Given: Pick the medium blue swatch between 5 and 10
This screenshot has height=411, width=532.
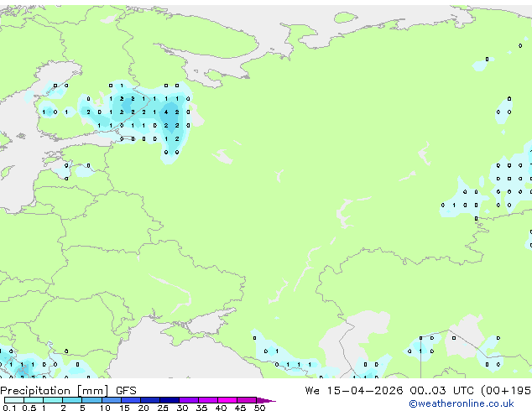Looking at the screenshot, I should pyautogui.click(x=91, y=400).
